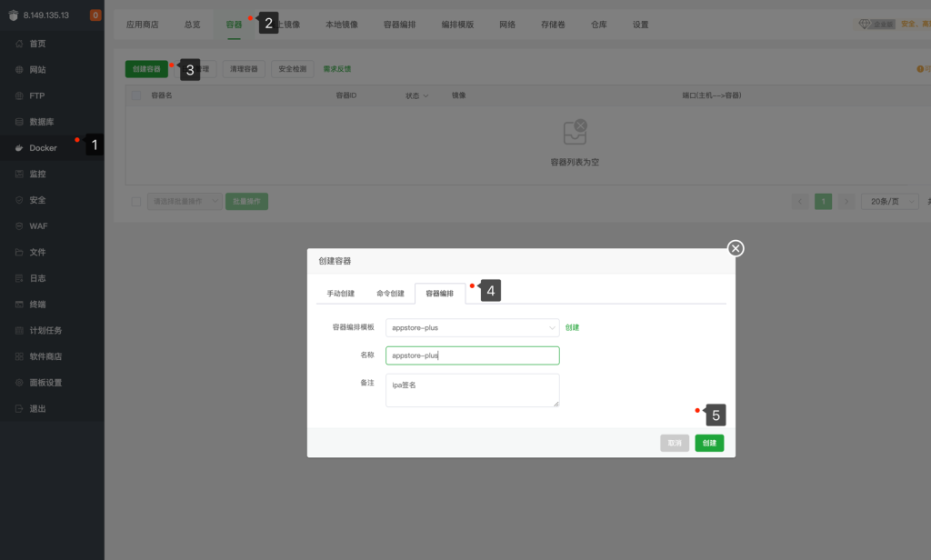This screenshot has width=931, height=560.
Task: Click the 企业版 diamond badge at top right
Action: (x=875, y=25)
